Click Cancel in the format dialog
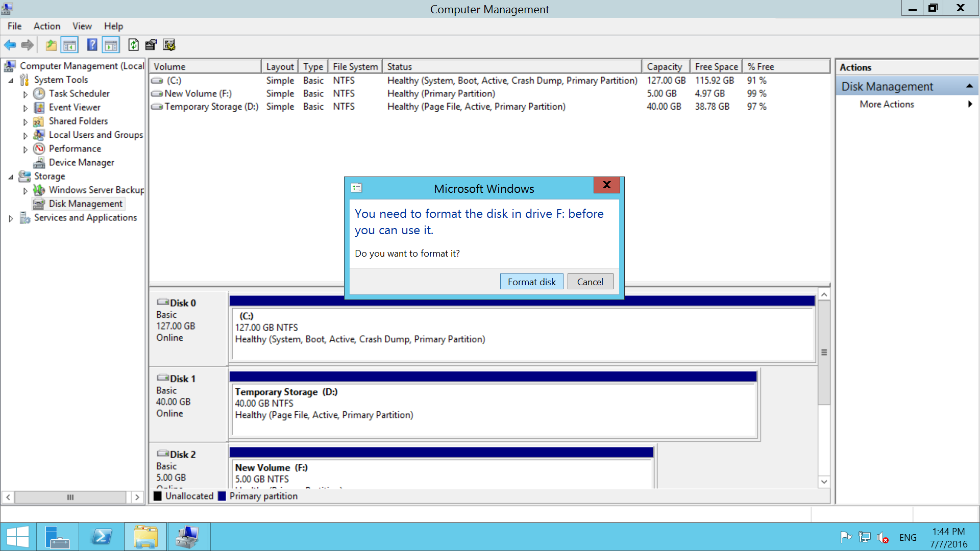980x551 pixels. tap(590, 282)
